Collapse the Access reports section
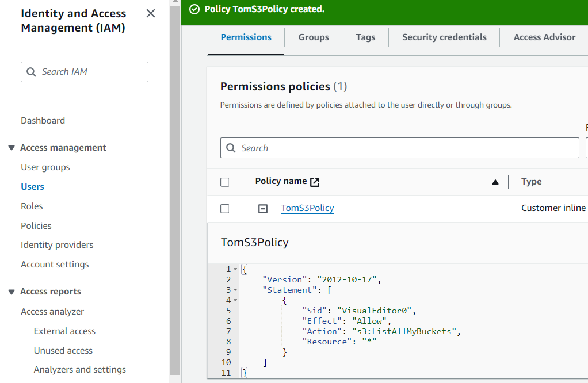Screen dimensions: 588x383 click(12, 292)
